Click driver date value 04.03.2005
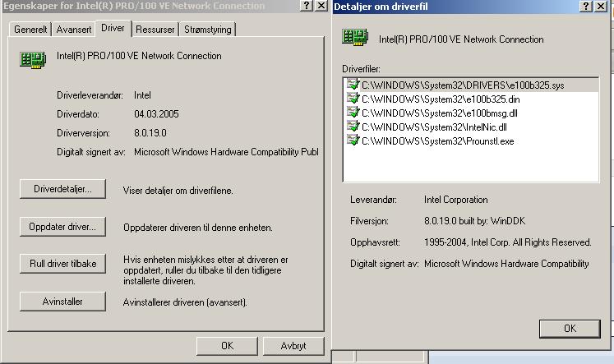 (156, 114)
